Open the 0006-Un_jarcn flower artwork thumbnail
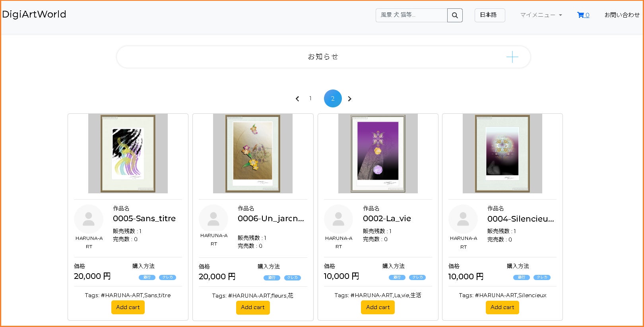644x327 pixels. click(253, 154)
